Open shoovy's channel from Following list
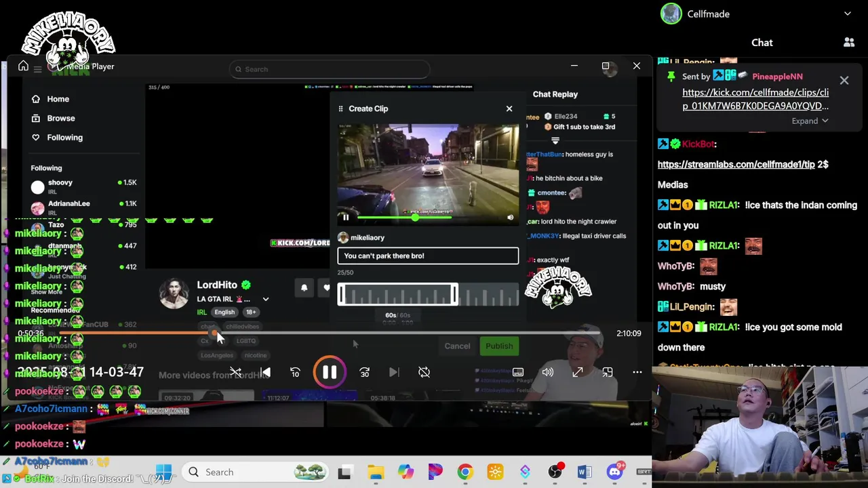Viewport: 868px width, 488px height. pos(83,185)
